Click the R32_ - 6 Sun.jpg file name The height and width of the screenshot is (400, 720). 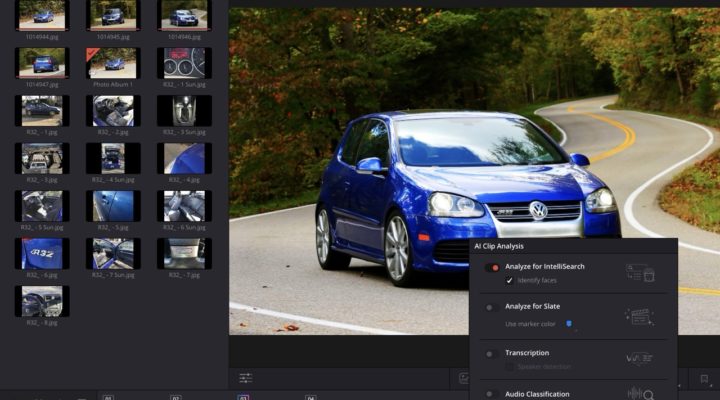(184, 228)
